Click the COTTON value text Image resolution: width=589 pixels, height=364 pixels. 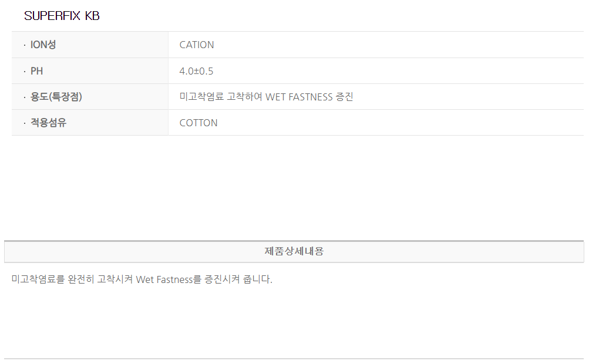(198, 123)
